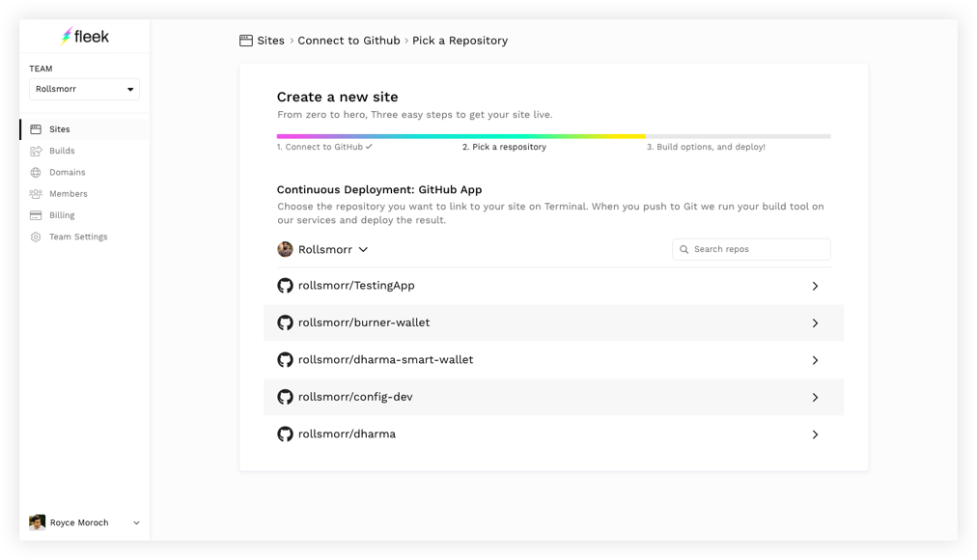Open the rollsmorr/dharma row chevron
The height and width of the screenshot is (560, 977).
[x=815, y=434]
